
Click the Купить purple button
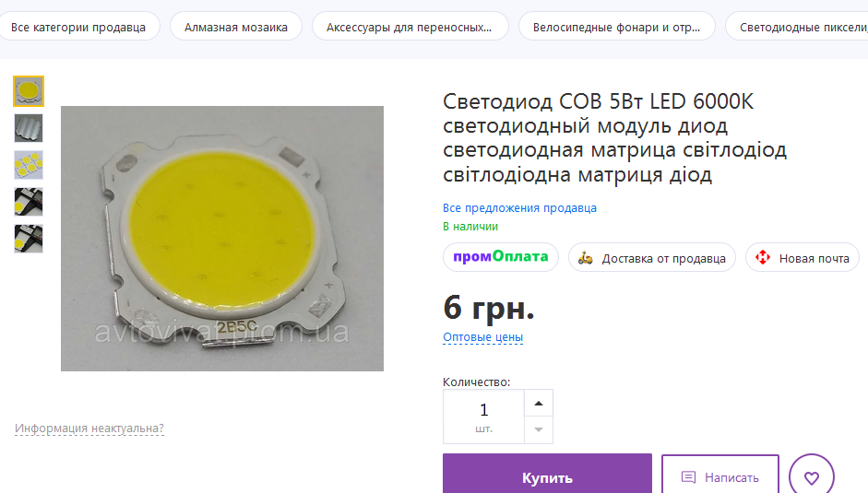[547, 475]
